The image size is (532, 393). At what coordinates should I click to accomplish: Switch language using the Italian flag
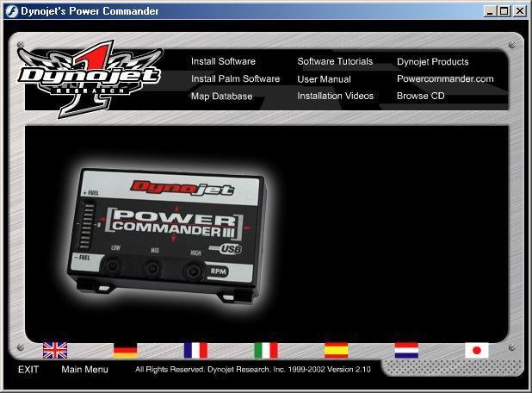(266, 350)
